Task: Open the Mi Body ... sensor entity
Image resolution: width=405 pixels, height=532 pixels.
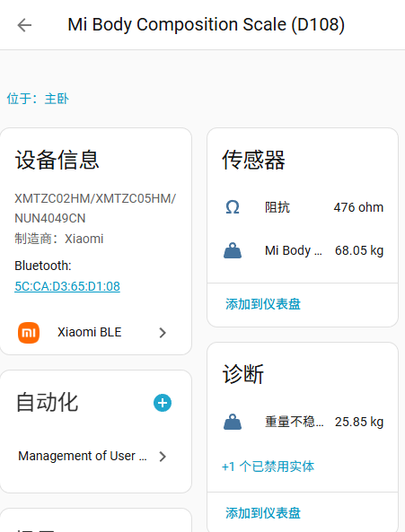Action: coord(294,250)
